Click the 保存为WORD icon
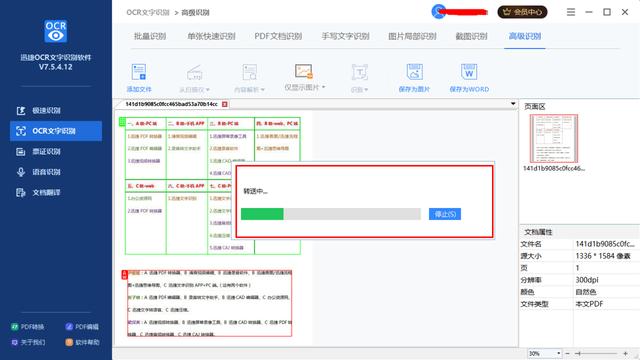Viewport: 640px width, 360px height. (469, 78)
